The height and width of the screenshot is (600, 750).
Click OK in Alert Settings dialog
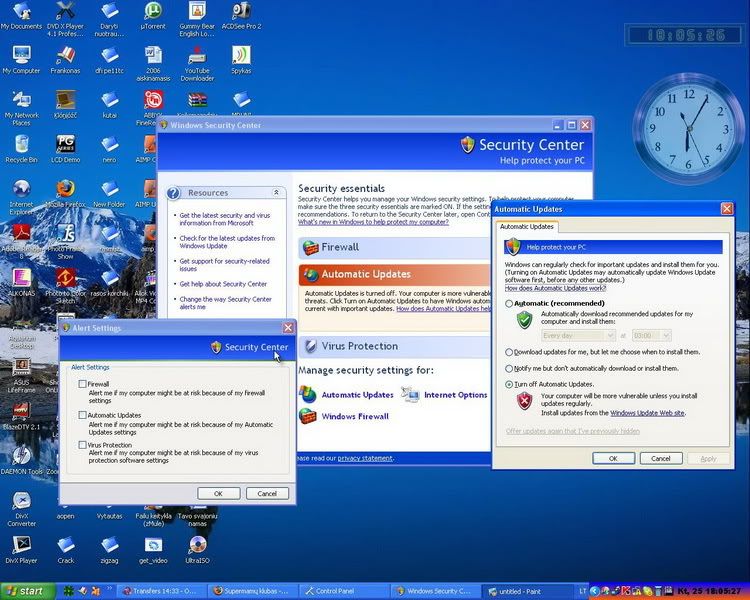coord(219,493)
